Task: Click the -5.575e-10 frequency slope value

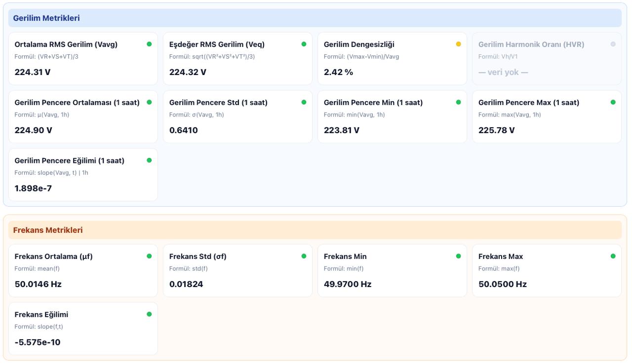Action: tap(38, 342)
